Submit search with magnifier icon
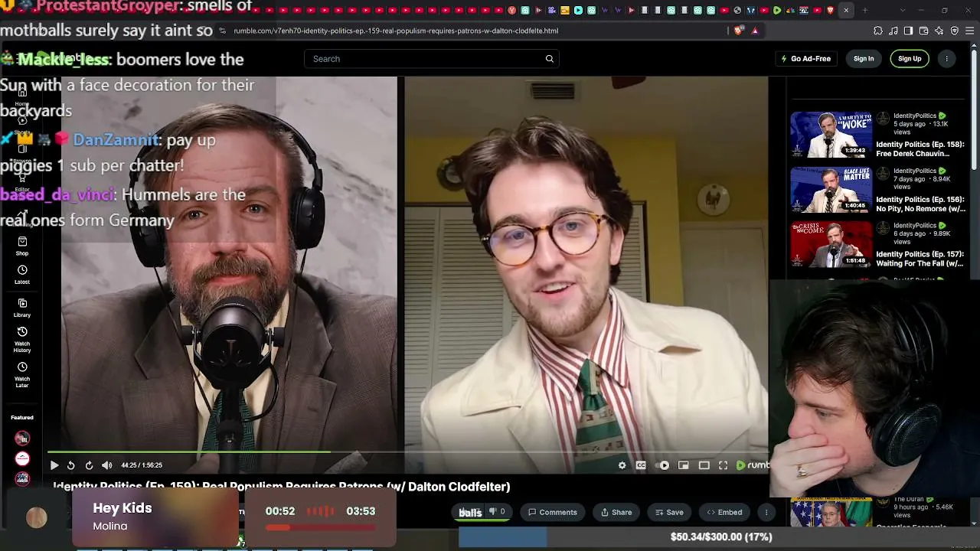 coord(550,59)
